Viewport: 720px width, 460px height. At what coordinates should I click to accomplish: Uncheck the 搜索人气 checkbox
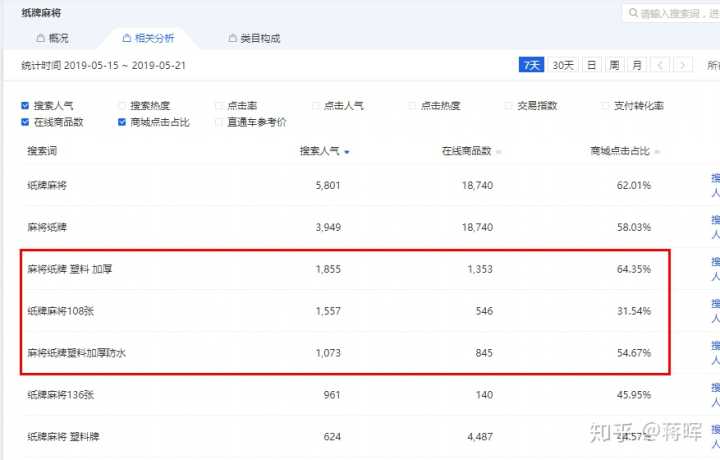point(25,105)
